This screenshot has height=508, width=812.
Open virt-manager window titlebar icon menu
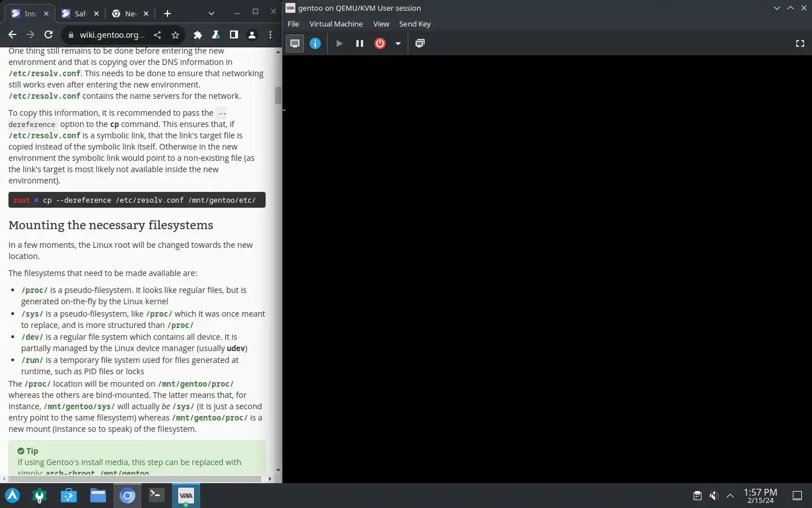[290, 8]
